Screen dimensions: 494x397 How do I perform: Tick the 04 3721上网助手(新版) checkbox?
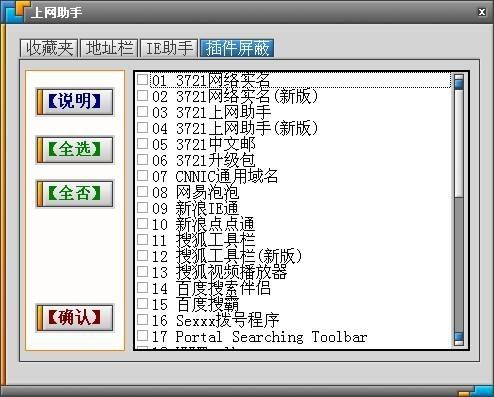pyautogui.click(x=143, y=128)
